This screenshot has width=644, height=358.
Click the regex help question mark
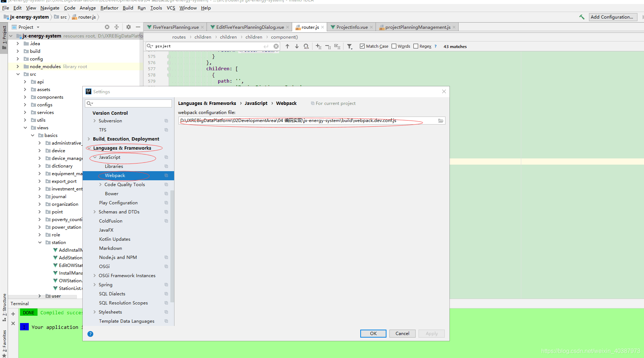(435, 46)
